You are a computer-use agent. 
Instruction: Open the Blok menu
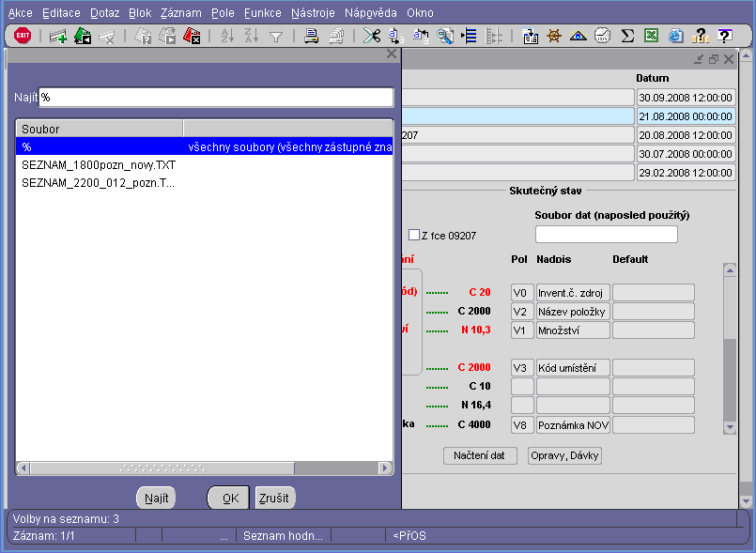140,13
